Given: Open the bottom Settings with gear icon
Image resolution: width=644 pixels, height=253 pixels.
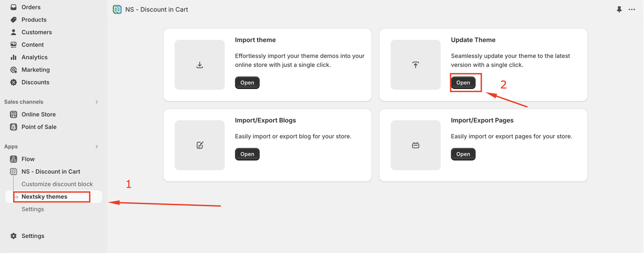Looking at the screenshot, I should tap(33, 236).
